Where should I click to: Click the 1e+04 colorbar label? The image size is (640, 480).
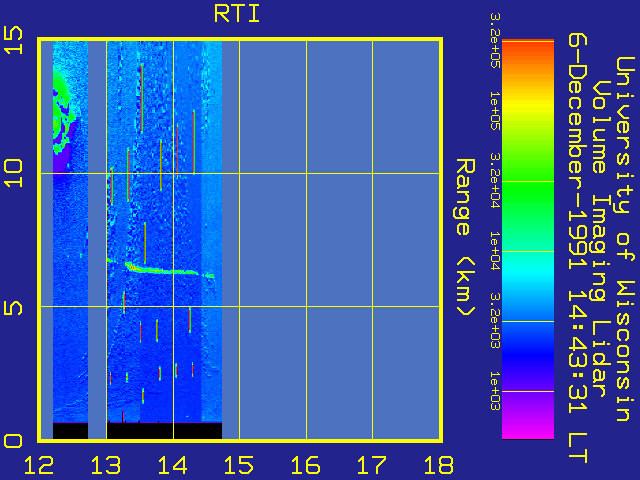495,251
